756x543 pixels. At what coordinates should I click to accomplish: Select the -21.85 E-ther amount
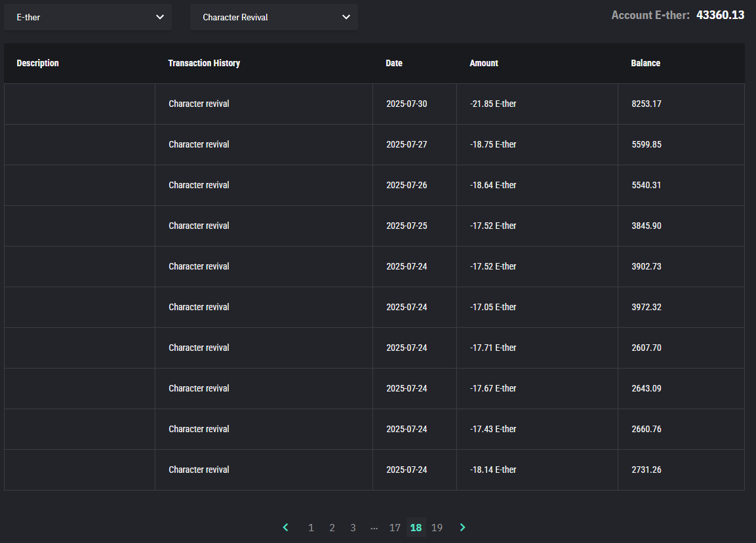[493, 104]
